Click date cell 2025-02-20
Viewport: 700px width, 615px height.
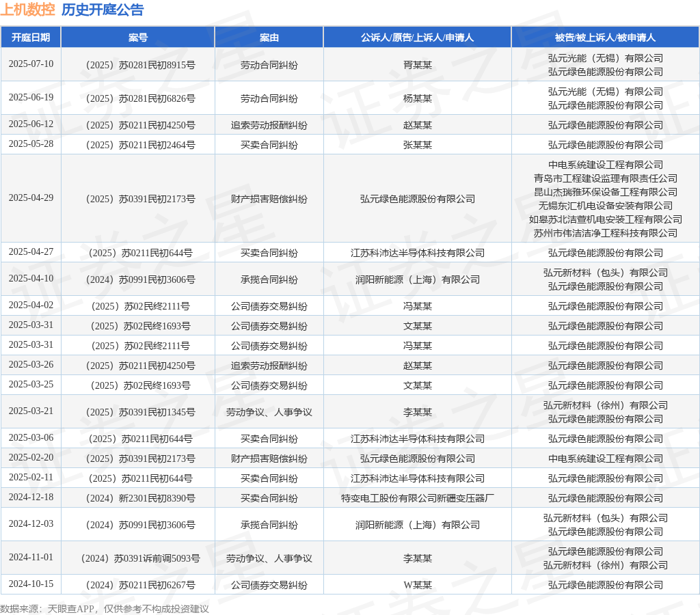pos(31,457)
